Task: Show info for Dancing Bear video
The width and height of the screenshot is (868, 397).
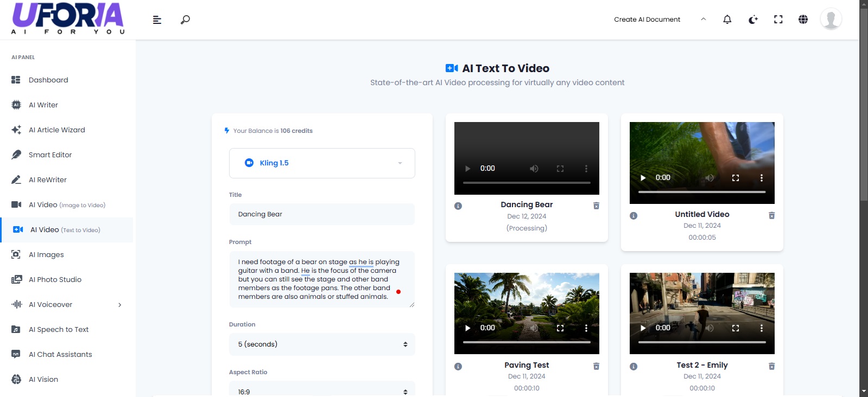Action: (x=458, y=206)
